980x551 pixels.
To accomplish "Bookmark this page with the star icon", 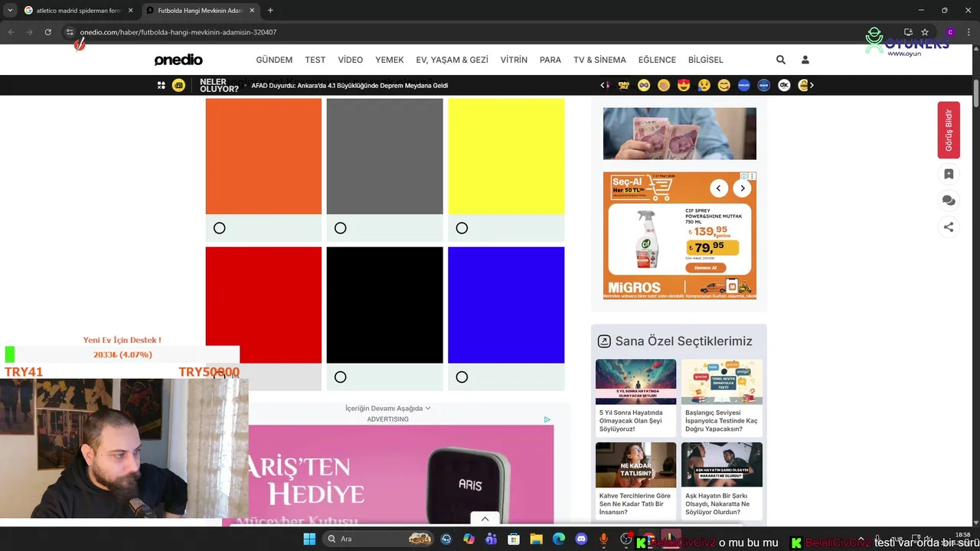I will click(x=925, y=32).
